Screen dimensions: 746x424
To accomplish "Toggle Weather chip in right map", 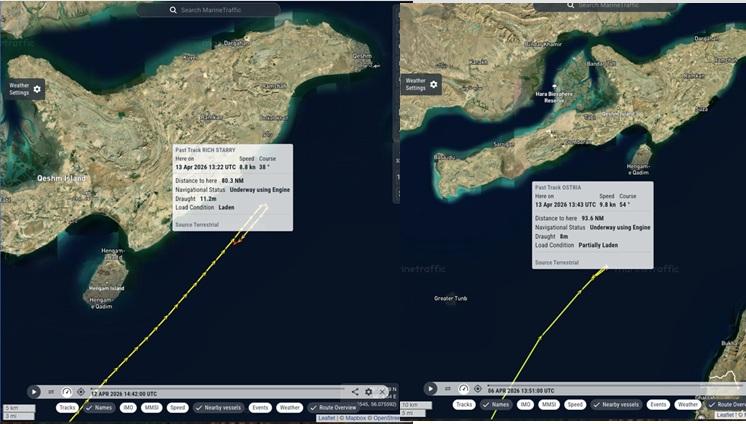I will click(x=687, y=404).
